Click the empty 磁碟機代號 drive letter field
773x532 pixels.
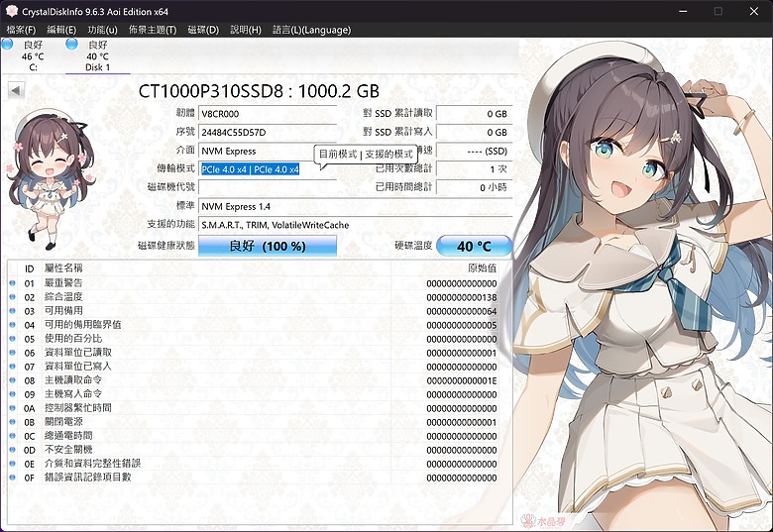coord(268,187)
